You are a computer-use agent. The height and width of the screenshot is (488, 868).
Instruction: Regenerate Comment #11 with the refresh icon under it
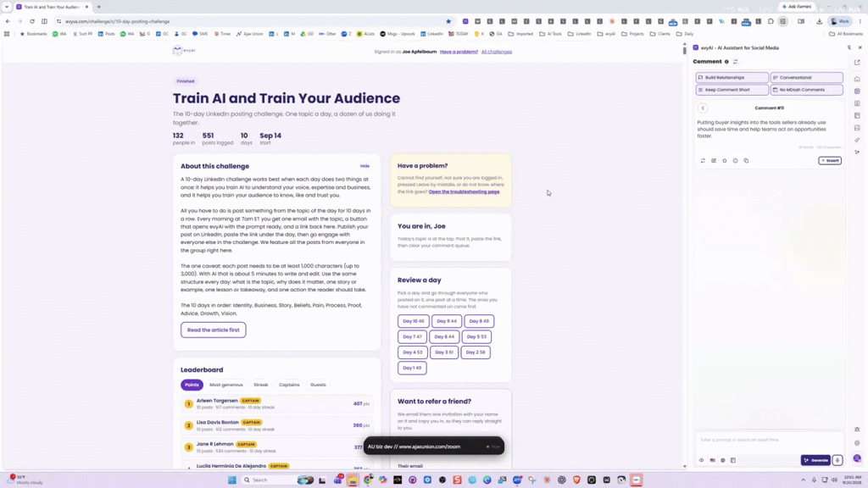click(x=703, y=160)
